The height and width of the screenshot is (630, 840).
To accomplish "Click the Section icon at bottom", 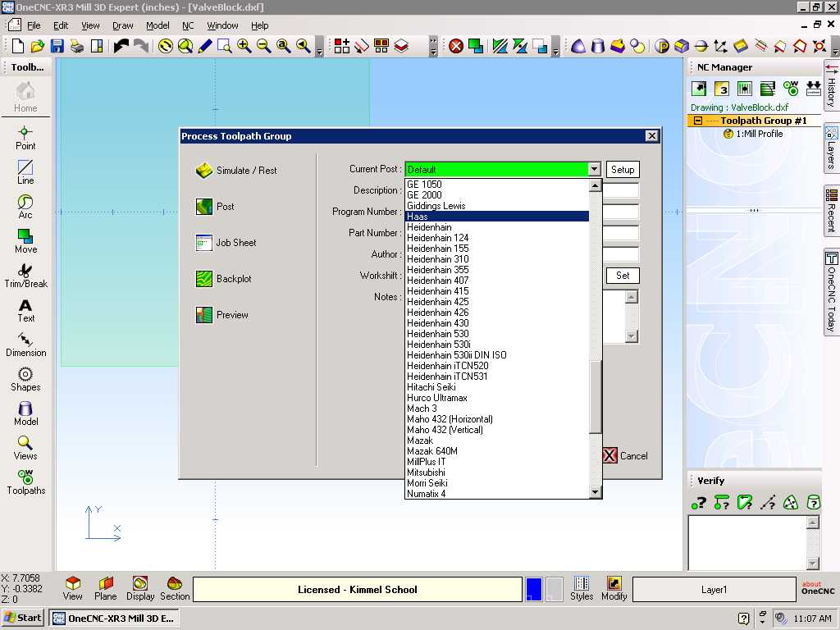I will click(175, 589).
